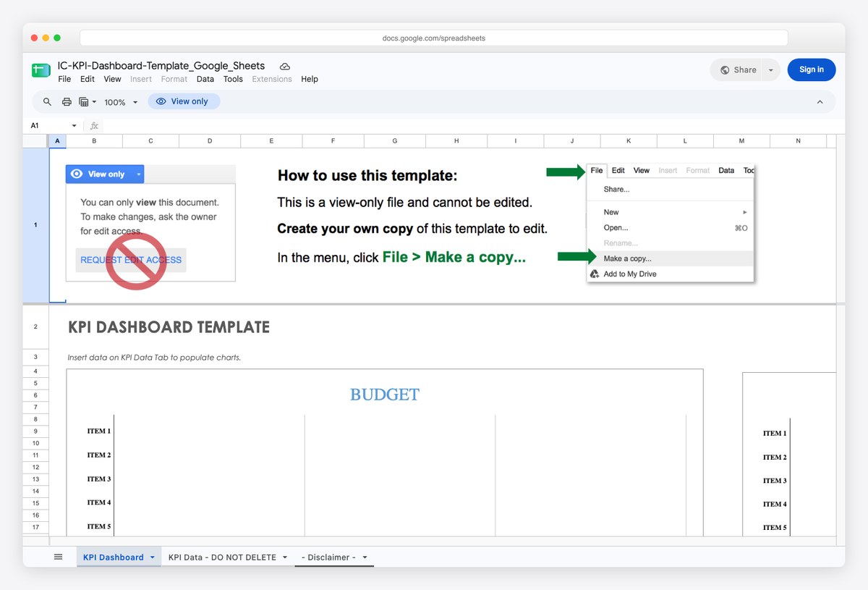Click ITEM 4 label in the right chart
The image size is (868, 590).
775,505
